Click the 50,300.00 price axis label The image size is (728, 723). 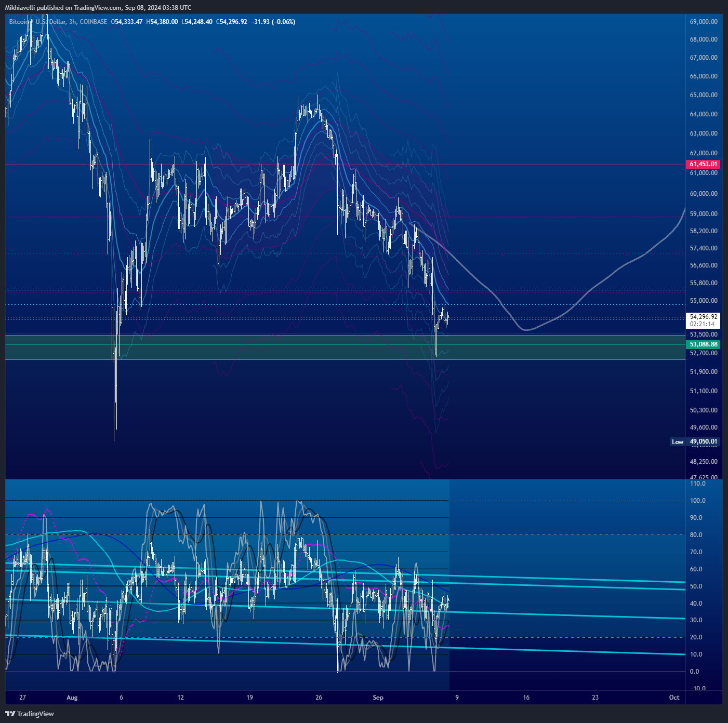tap(704, 410)
